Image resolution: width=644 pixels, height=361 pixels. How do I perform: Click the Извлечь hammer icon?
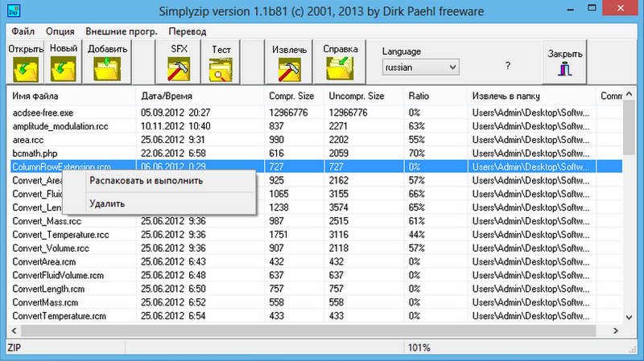point(289,69)
